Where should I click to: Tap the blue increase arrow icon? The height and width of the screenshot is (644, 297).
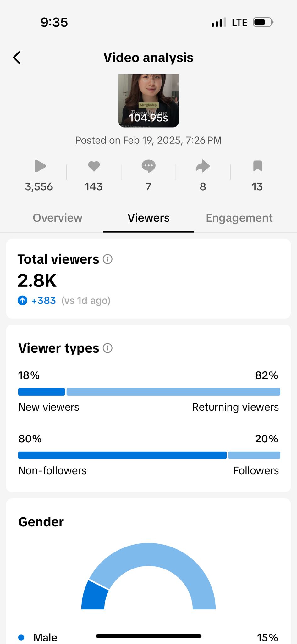point(22,301)
